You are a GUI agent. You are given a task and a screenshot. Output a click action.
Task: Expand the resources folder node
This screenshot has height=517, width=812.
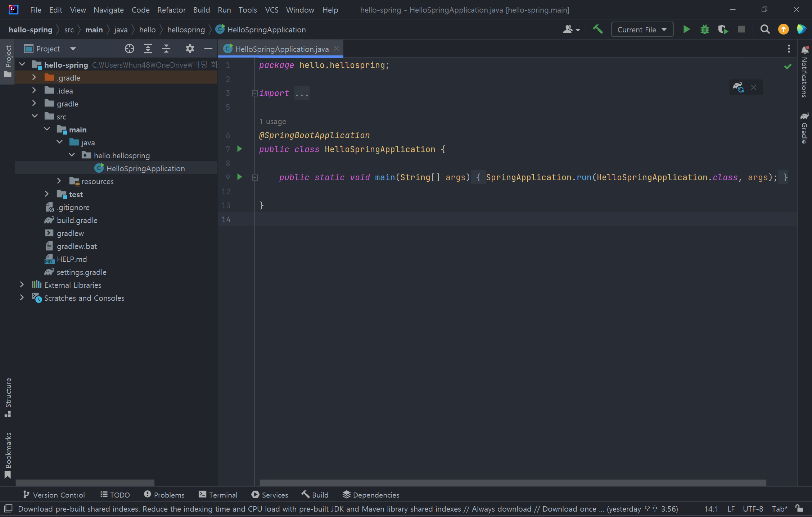(59, 181)
